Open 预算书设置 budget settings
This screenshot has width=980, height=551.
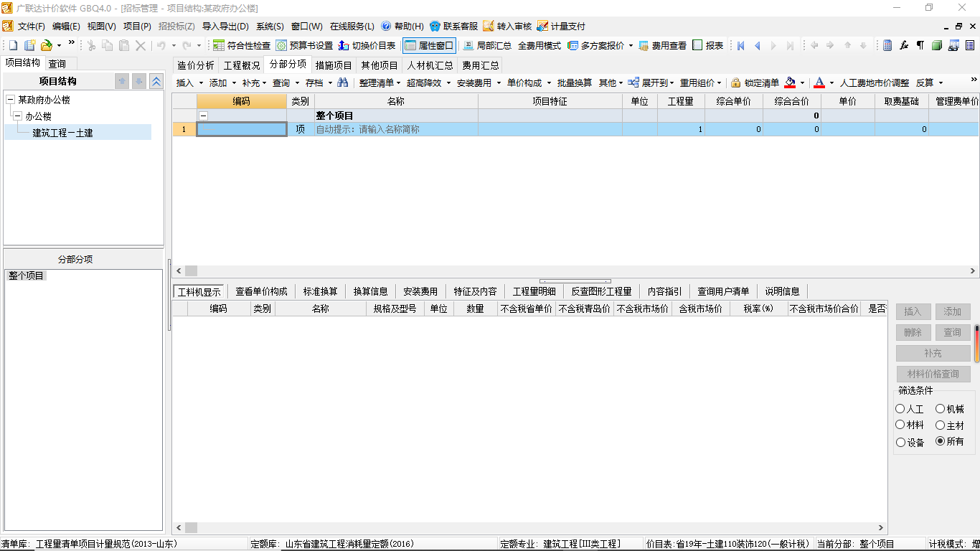click(x=304, y=45)
